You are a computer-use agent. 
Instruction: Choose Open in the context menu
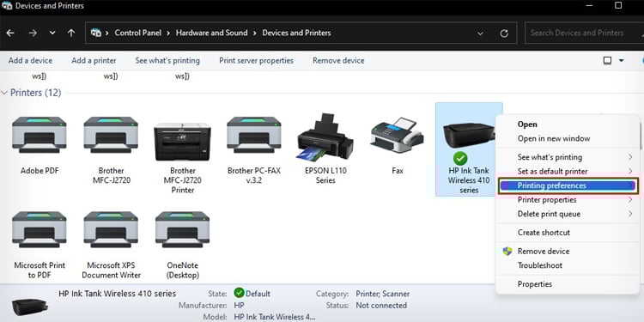coord(527,124)
